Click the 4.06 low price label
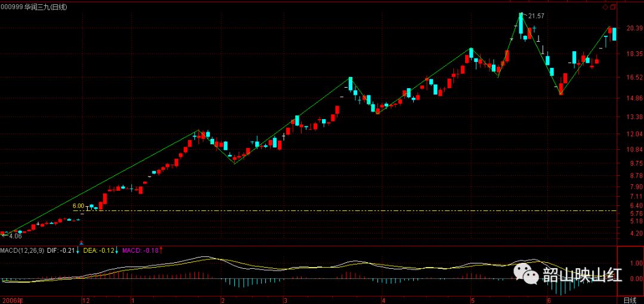This screenshot has height=304, width=644. tap(15, 236)
